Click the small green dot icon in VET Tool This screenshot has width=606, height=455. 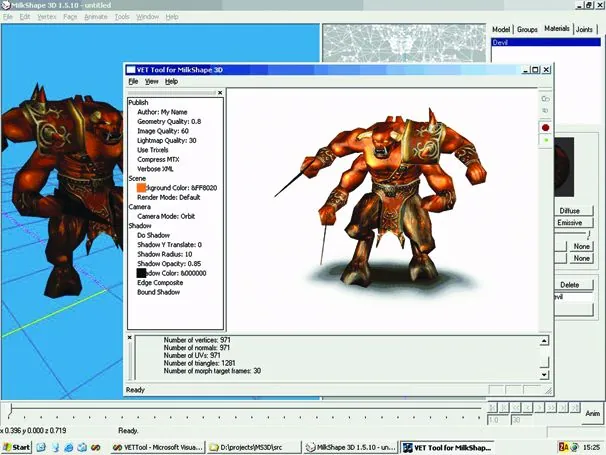[x=546, y=140]
